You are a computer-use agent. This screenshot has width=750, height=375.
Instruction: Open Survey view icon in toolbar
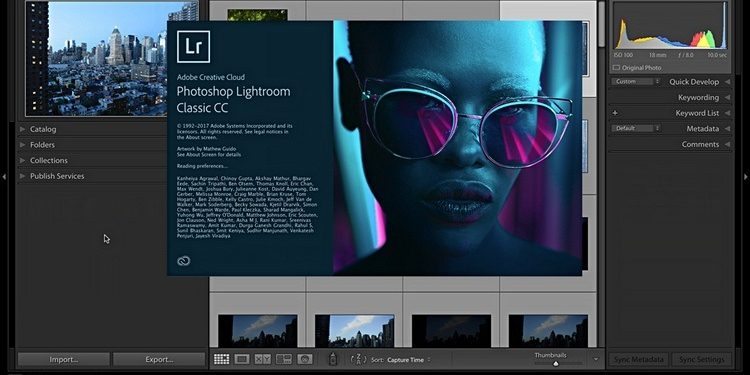pyautogui.click(x=284, y=359)
